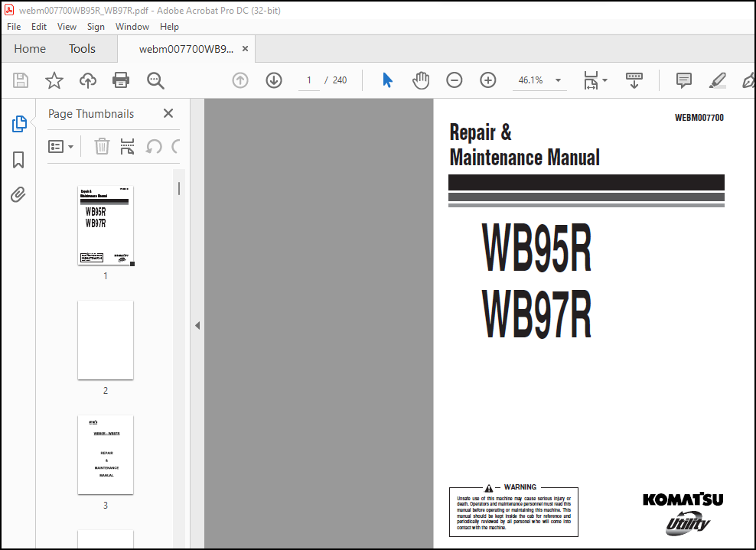756x550 pixels.
Task: Click the WARNING notice box text
Action: 513,511
